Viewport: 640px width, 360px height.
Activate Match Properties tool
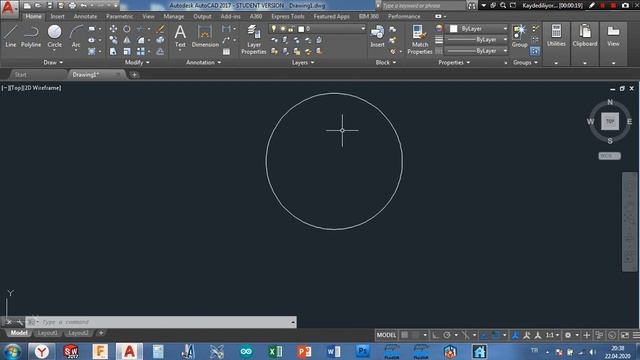pos(420,39)
